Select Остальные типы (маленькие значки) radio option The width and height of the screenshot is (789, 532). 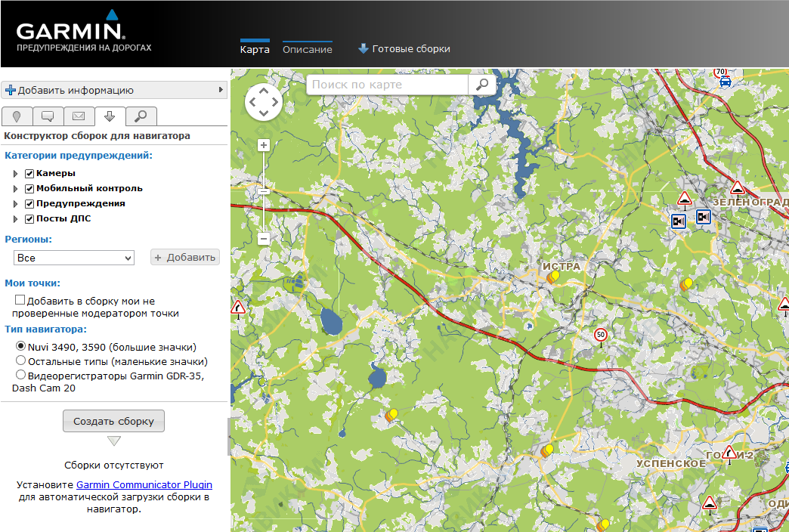(21, 361)
